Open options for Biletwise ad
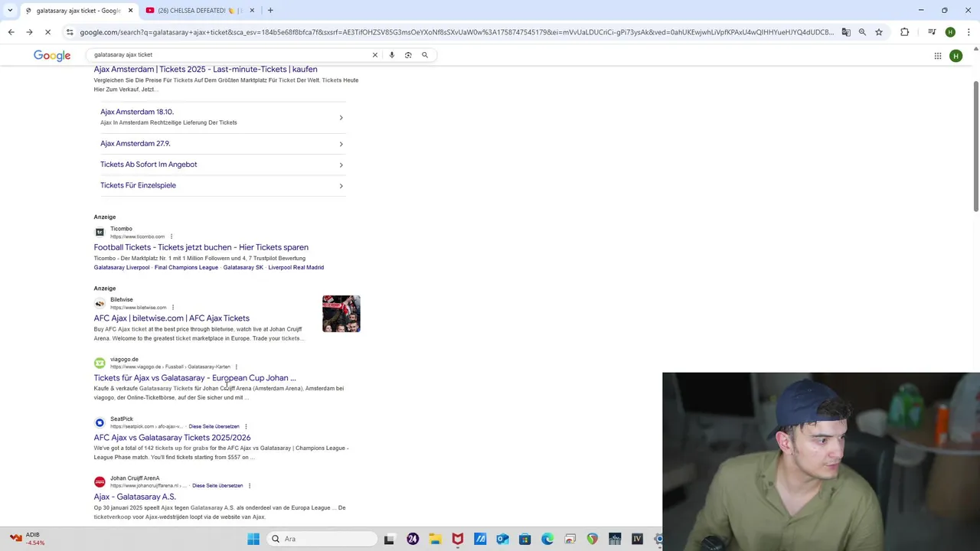The width and height of the screenshot is (980, 551). [173, 308]
